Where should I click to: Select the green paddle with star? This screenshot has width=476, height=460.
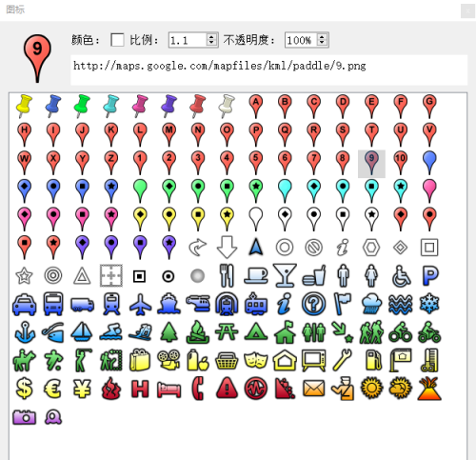[256, 190]
